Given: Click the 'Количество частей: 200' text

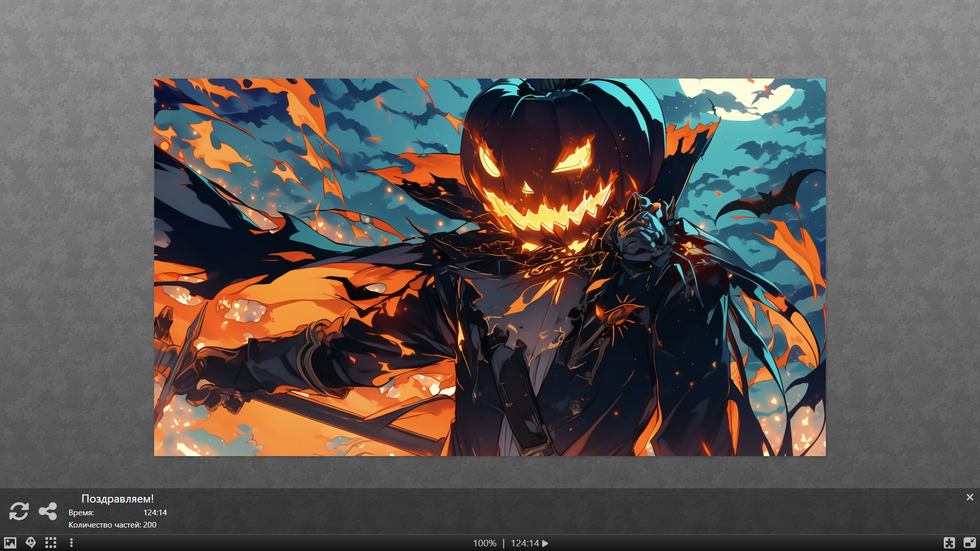Looking at the screenshot, I should (112, 524).
